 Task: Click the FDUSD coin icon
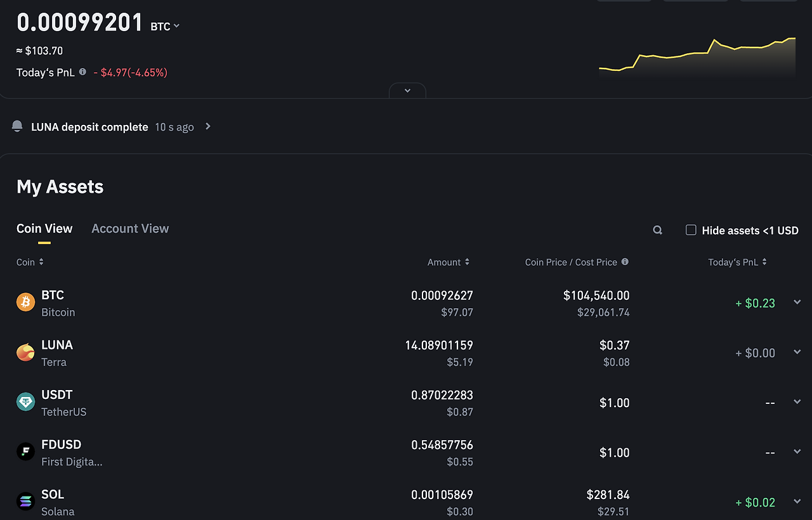pos(25,452)
